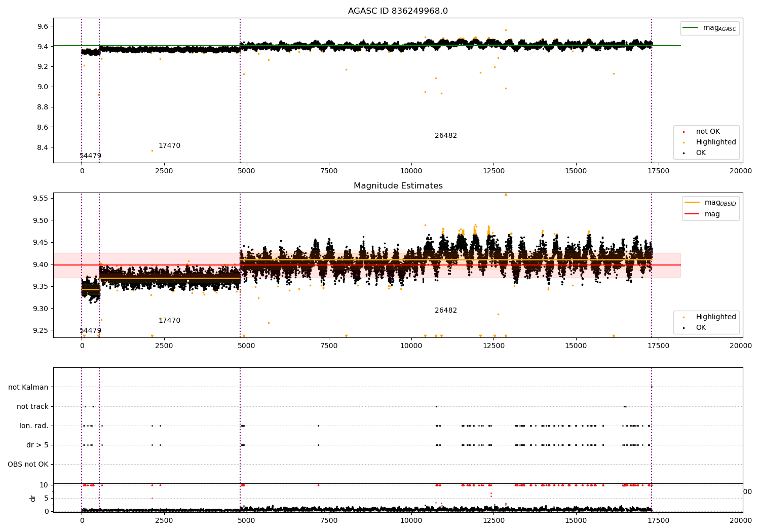Click the orange mag OBSID legend line swatch
The image size is (760, 532).
[692, 203]
